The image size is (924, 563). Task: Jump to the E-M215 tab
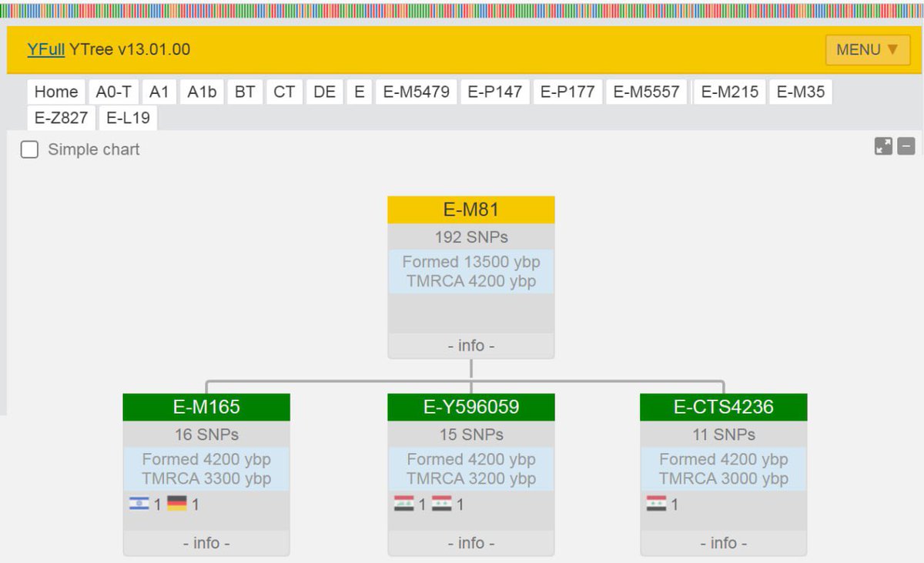(x=729, y=92)
